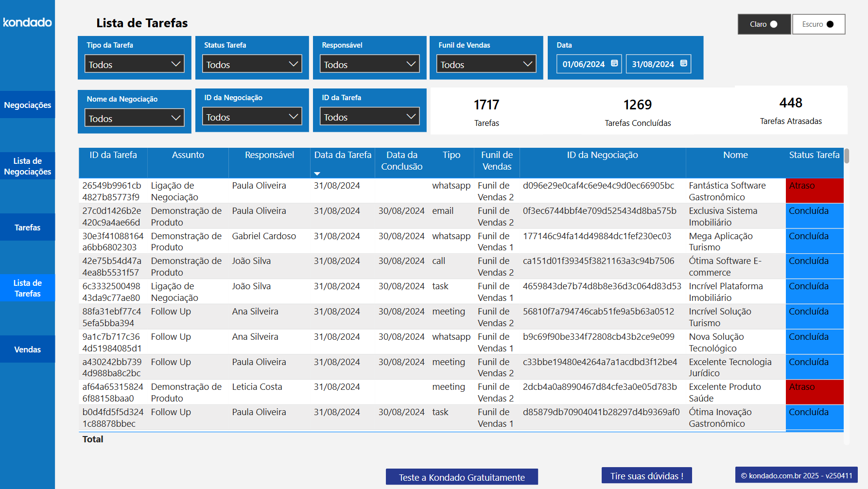
Task: Expand the Responsável dropdown
Action: click(x=369, y=63)
